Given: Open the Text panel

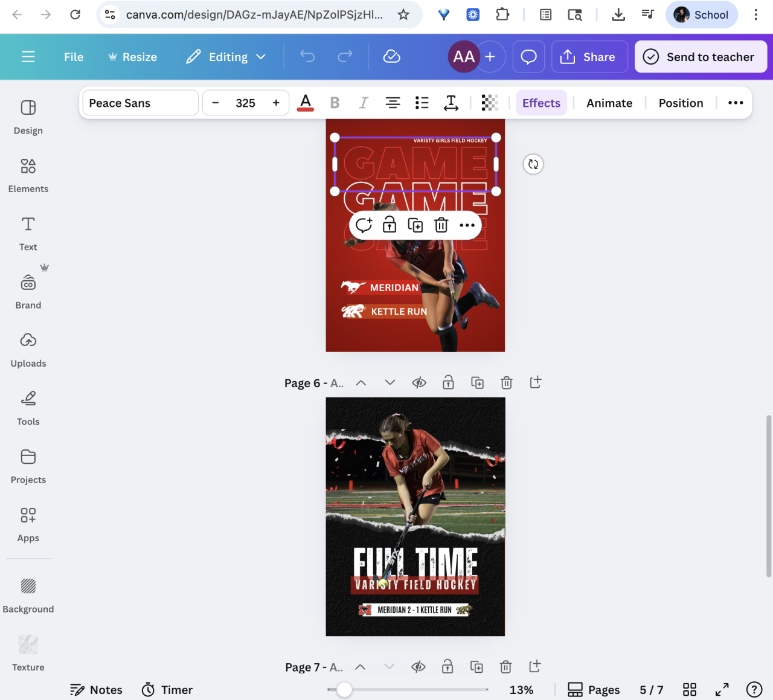Looking at the screenshot, I should pyautogui.click(x=28, y=234).
